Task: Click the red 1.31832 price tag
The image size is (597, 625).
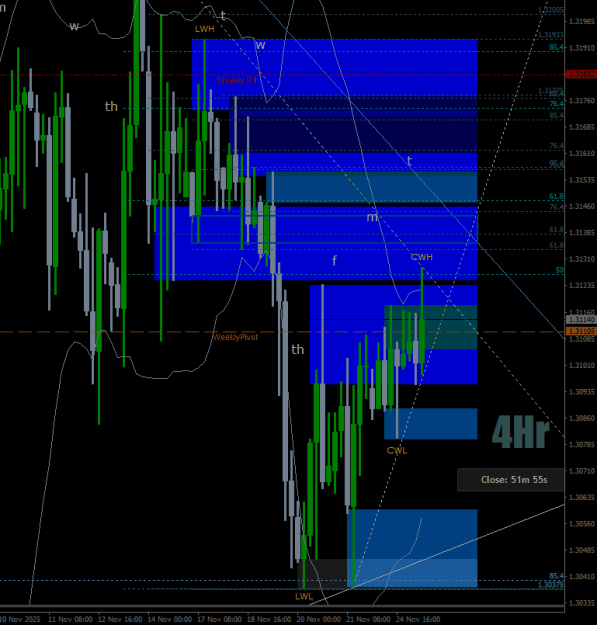Action: click(581, 75)
